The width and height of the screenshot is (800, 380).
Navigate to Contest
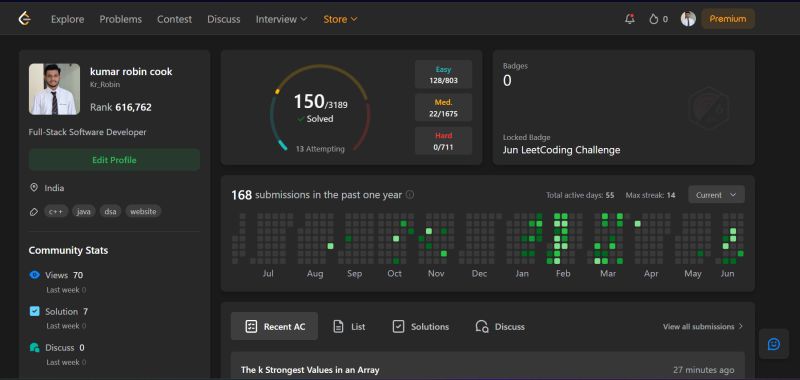(174, 19)
